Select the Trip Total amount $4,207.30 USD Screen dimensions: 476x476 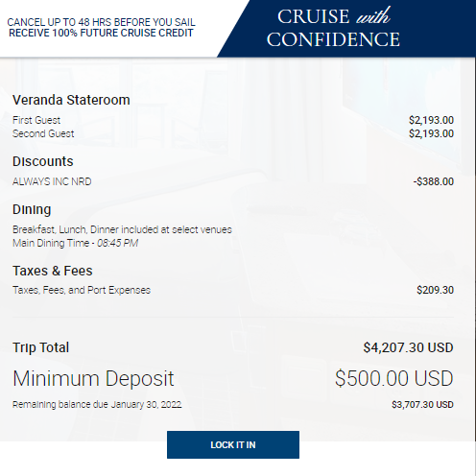408,347
